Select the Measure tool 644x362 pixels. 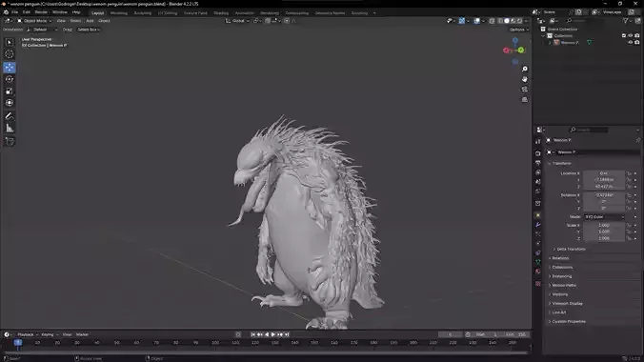[x=9, y=129]
